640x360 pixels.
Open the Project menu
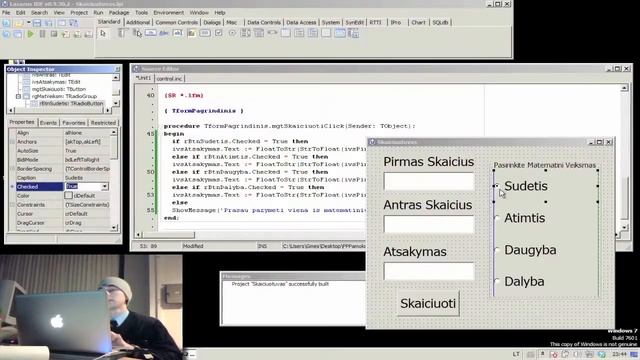coord(79,13)
